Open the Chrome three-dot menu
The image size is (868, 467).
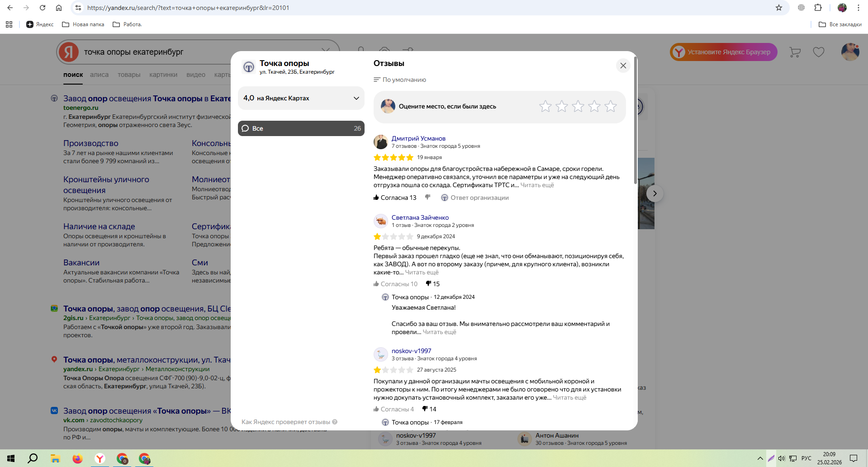coord(859,8)
